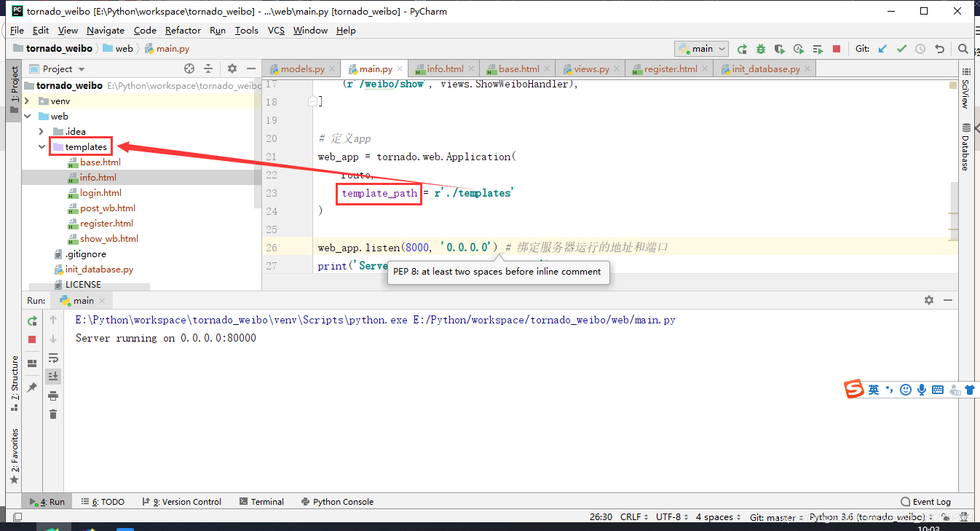Open the Event Log
The image size is (980, 531).
[x=926, y=502]
